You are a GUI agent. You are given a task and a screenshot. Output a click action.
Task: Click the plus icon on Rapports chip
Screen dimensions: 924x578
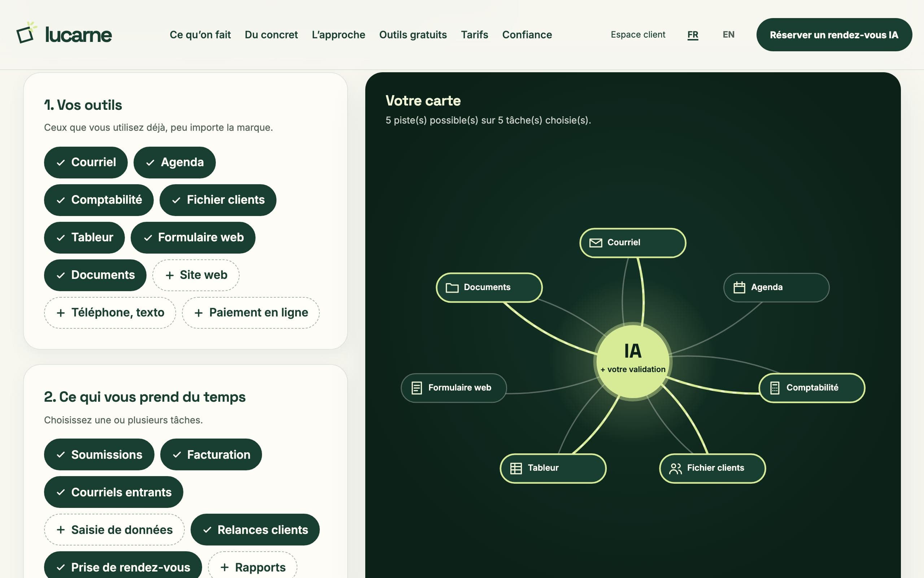click(225, 567)
